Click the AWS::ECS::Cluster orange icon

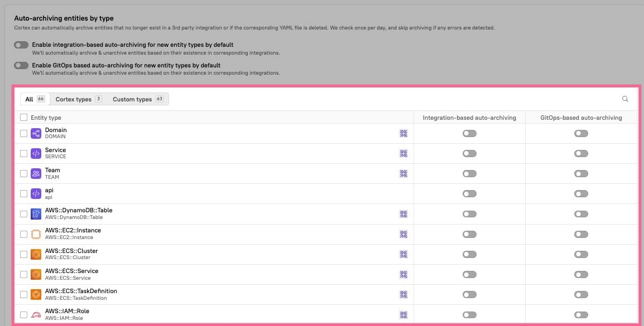pos(36,254)
